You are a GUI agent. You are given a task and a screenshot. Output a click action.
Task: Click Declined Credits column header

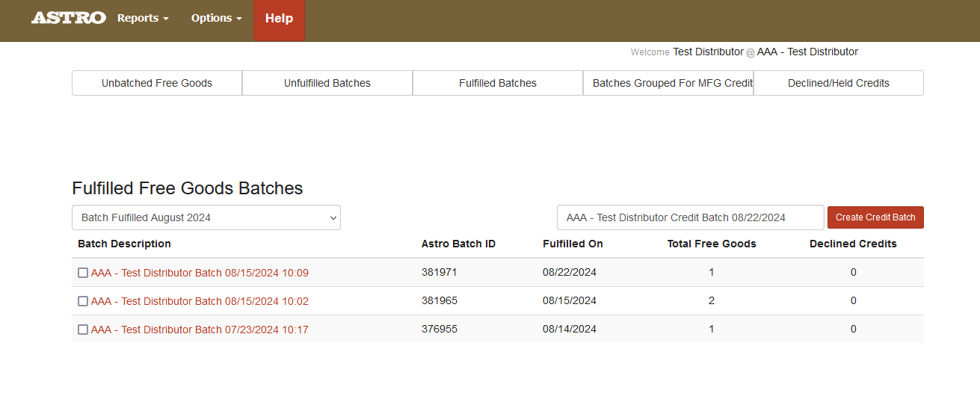tap(853, 244)
